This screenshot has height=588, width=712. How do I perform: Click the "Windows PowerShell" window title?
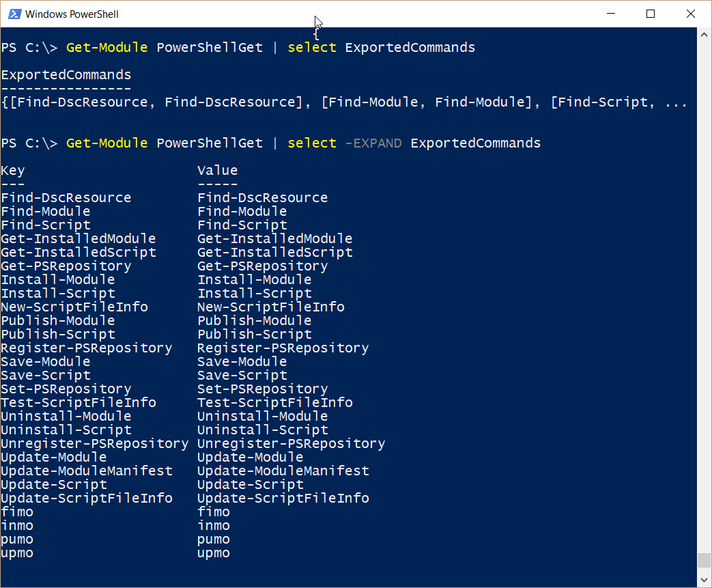coord(72,14)
